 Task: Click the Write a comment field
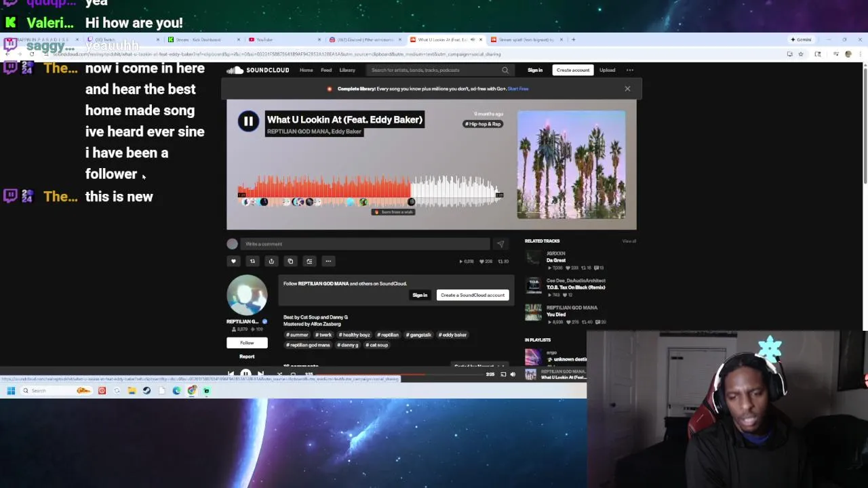[365, 244]
